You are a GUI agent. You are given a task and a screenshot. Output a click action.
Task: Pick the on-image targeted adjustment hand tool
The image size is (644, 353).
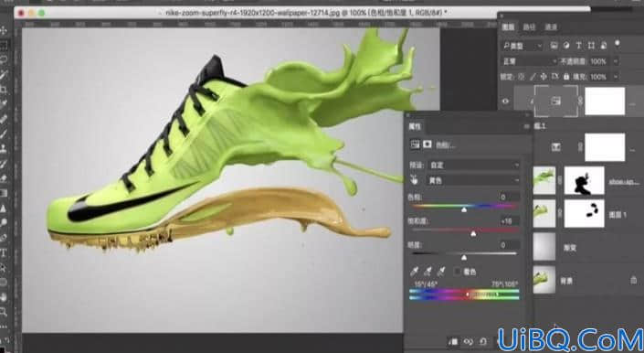415,179
